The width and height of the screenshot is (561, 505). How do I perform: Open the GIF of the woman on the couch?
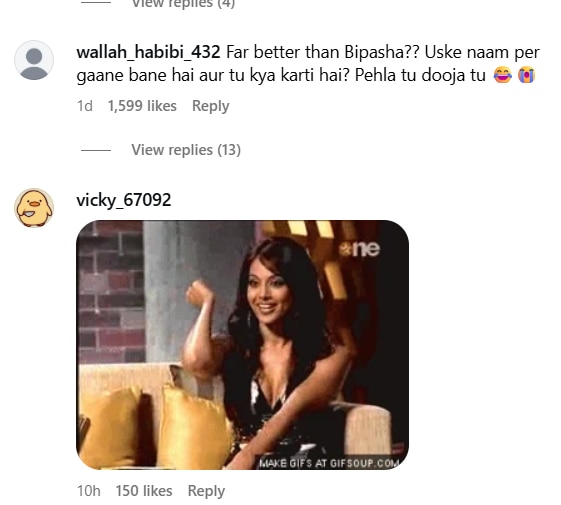pos(243,345)
